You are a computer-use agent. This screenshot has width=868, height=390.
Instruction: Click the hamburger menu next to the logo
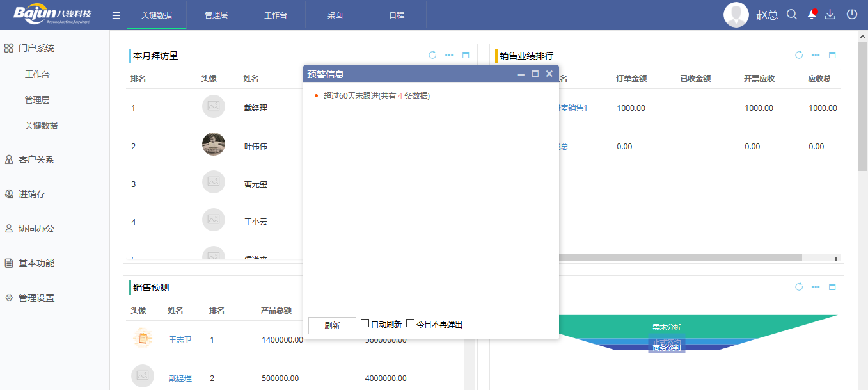116,13
